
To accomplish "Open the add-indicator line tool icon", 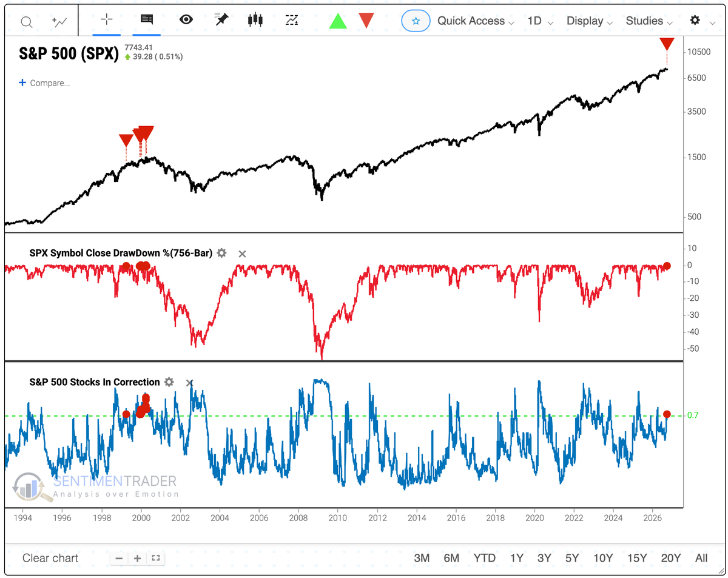I will coord(59,22).
